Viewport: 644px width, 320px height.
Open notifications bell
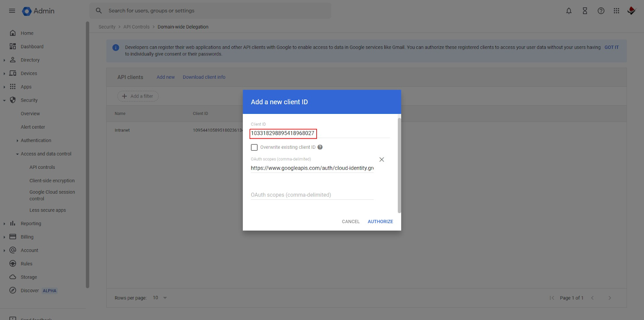(569, 11)
